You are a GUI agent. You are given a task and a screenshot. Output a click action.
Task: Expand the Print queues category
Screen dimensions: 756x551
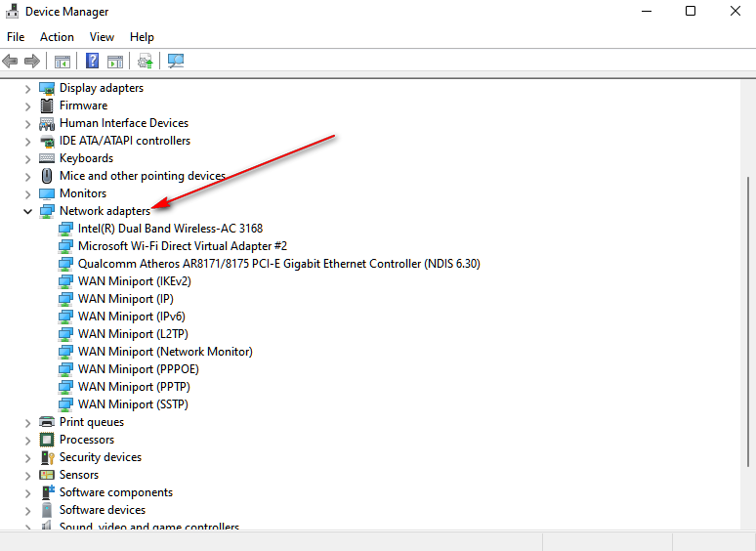click(x=28, y=423)
